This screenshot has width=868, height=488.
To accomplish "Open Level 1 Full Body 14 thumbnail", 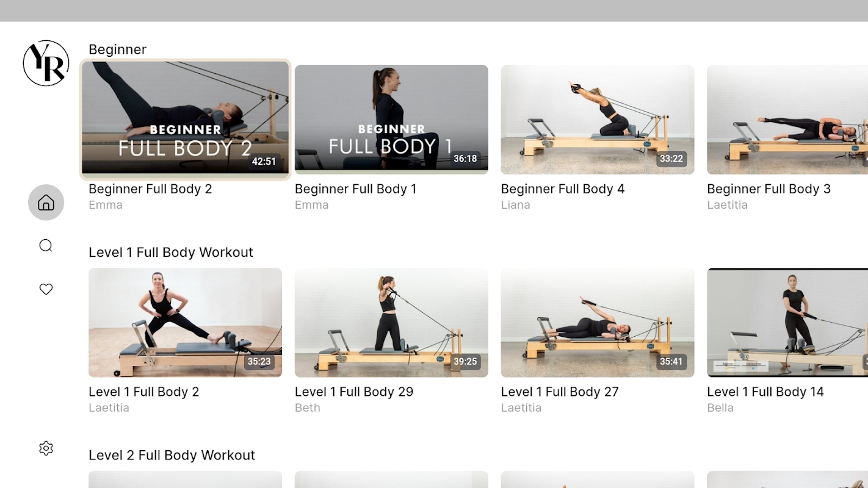I will (x=787, y=323).
